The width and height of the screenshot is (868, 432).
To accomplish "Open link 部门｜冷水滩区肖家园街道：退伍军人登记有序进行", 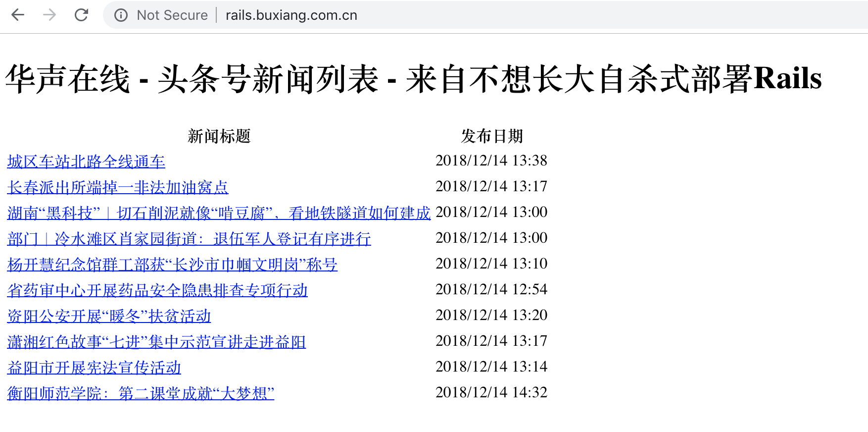I will (x=189, y=239).
